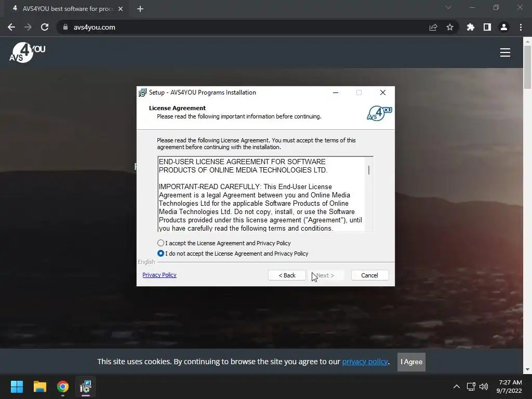This screenshot has width=532, height=399.
Task: Open the clock showing 7:27 AM
Action: pyautogui.click(x=509, y=387)
